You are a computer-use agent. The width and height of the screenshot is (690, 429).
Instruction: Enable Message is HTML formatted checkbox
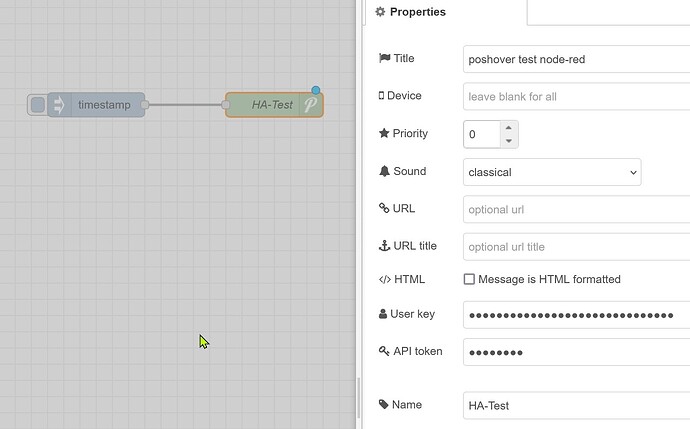[x=469, y=280]
